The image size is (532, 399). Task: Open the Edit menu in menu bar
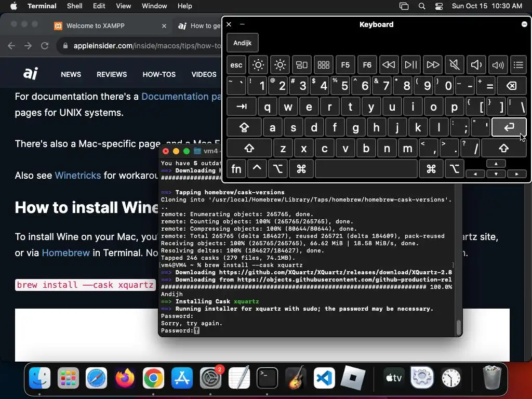click(99, 6)
